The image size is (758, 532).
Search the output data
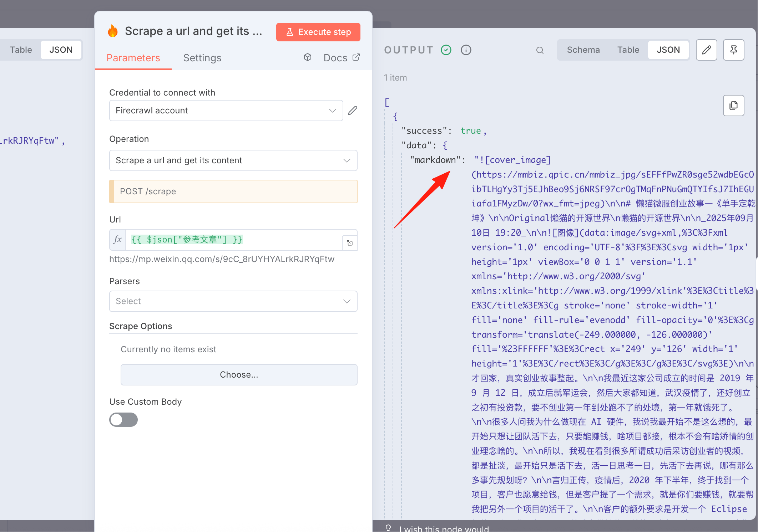click(x=540, y=50)
